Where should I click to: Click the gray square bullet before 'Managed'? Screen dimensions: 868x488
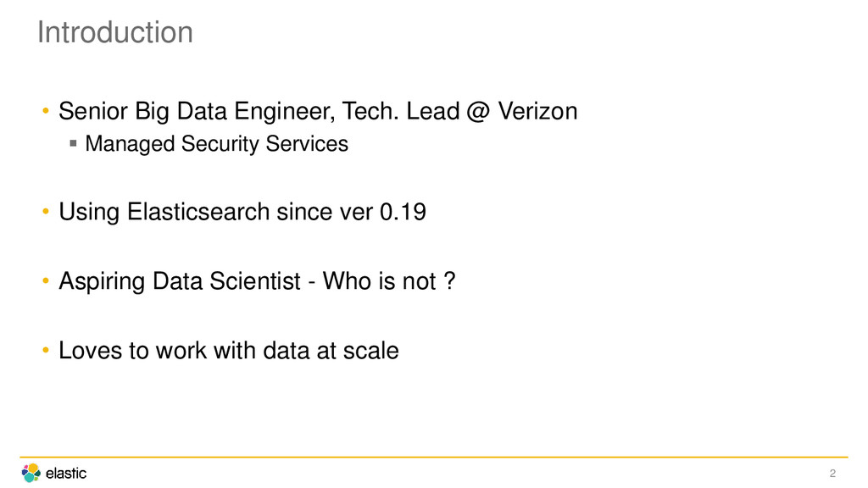[x=73, y=143]
